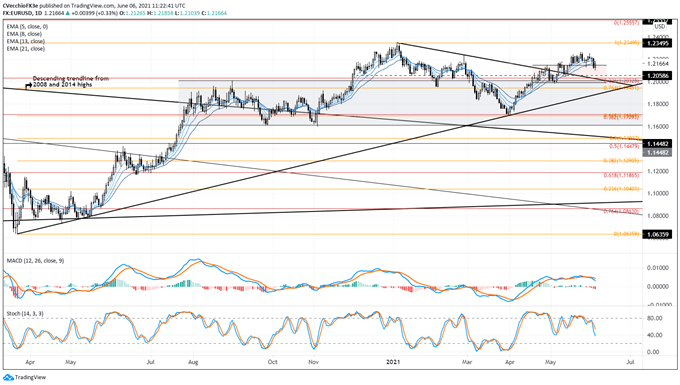Click the Aug label on the time axis
Viewport: 680px width, 385px height.
[193, 361]
